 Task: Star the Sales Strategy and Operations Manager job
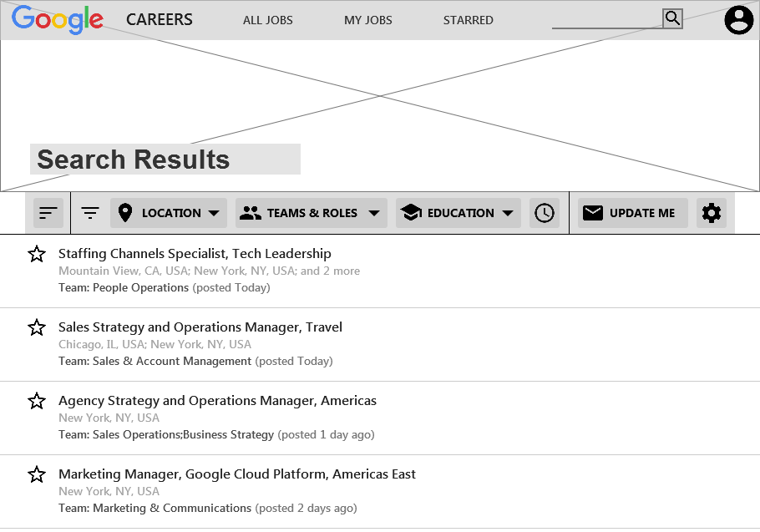pos(37,327)
